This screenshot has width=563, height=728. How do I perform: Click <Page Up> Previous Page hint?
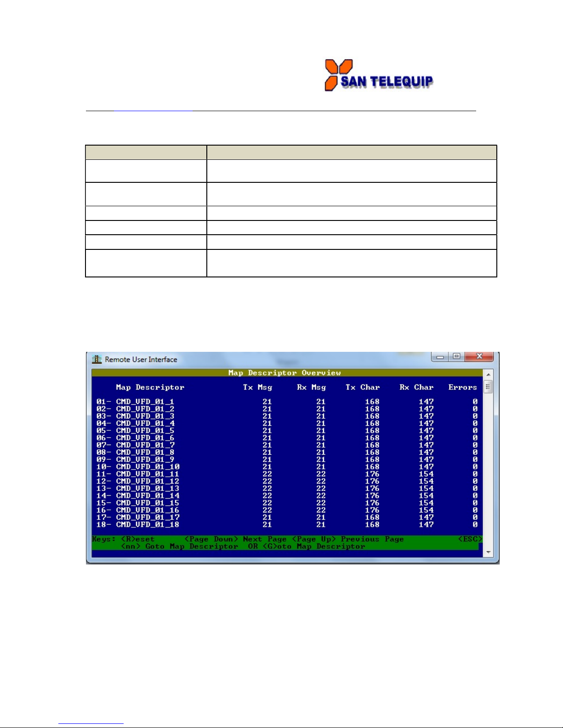[348, 539]
